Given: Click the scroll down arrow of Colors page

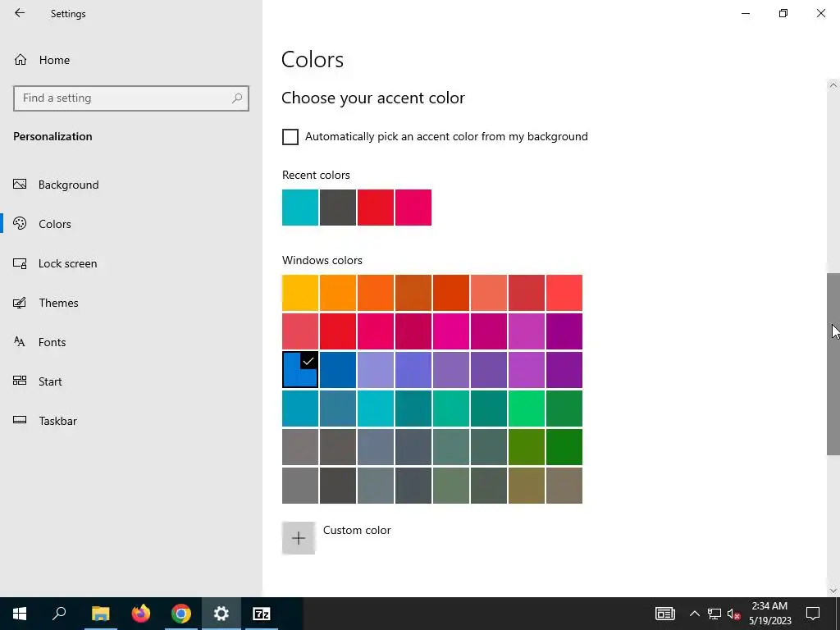Looking at the screenshot, I should (x=833, y=591).
